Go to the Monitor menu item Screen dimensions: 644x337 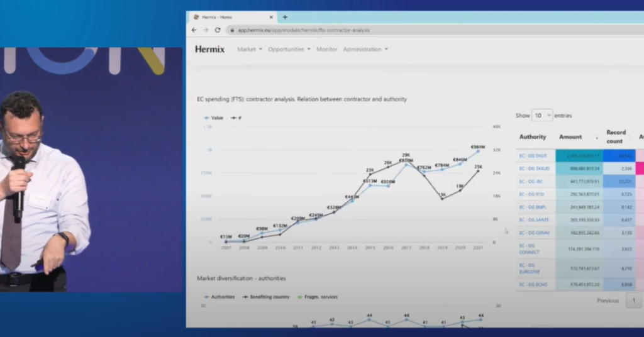327,49
